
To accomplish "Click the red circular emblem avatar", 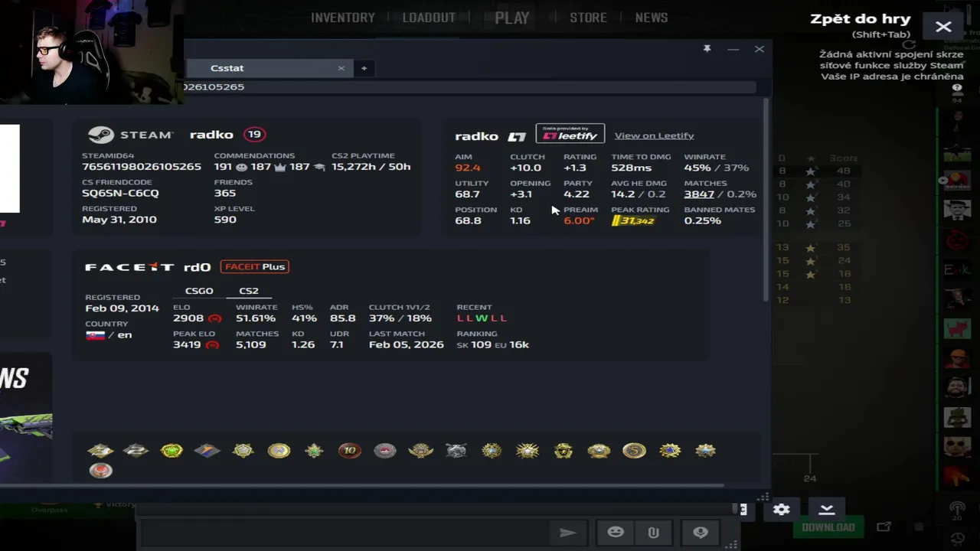I will pos(957,240).
